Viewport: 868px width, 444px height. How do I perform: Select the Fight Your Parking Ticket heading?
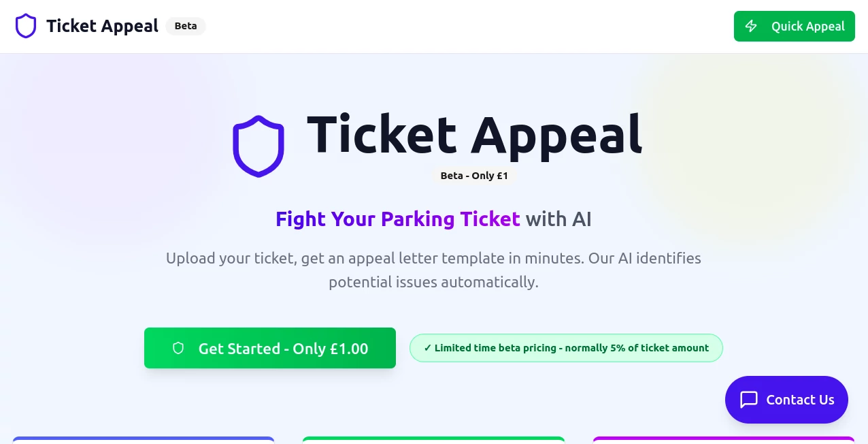433,219
